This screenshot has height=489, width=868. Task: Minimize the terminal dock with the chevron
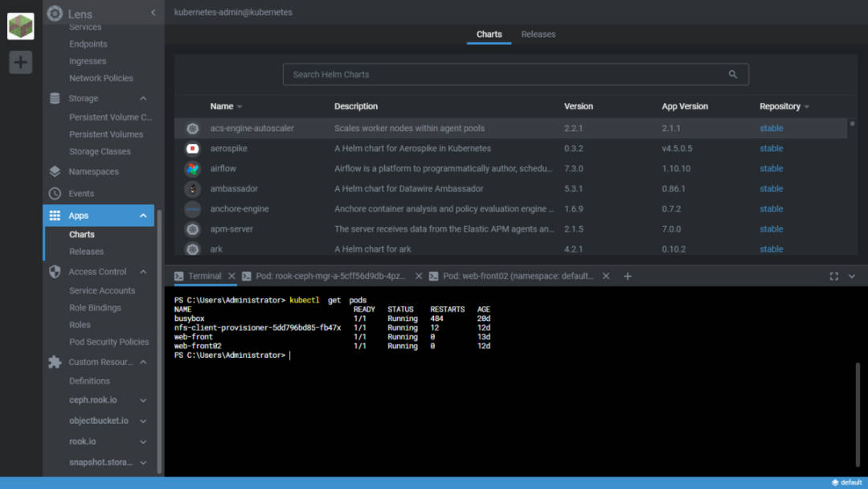(x=851, y=277)
